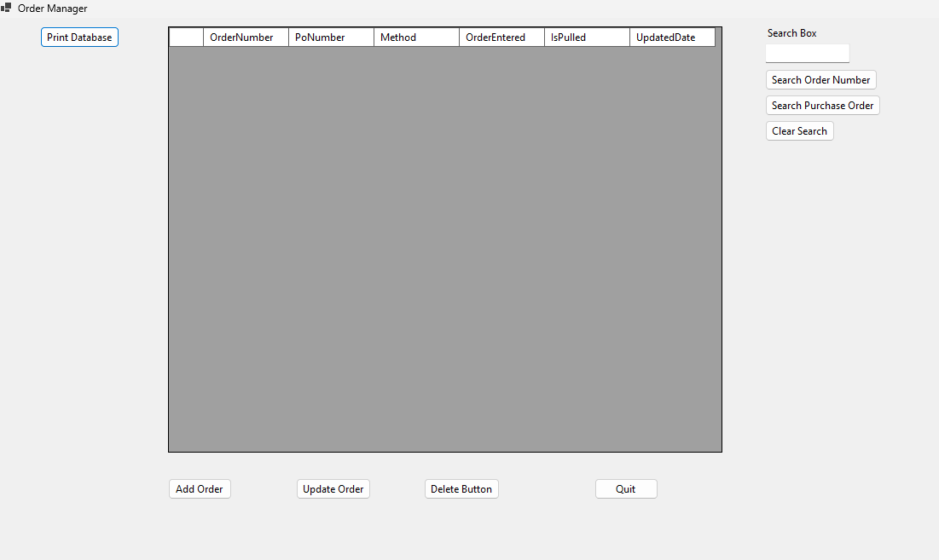939x560 pixels.
Task: Sort by UpdatedDate column header
Action: click(673, 38)
